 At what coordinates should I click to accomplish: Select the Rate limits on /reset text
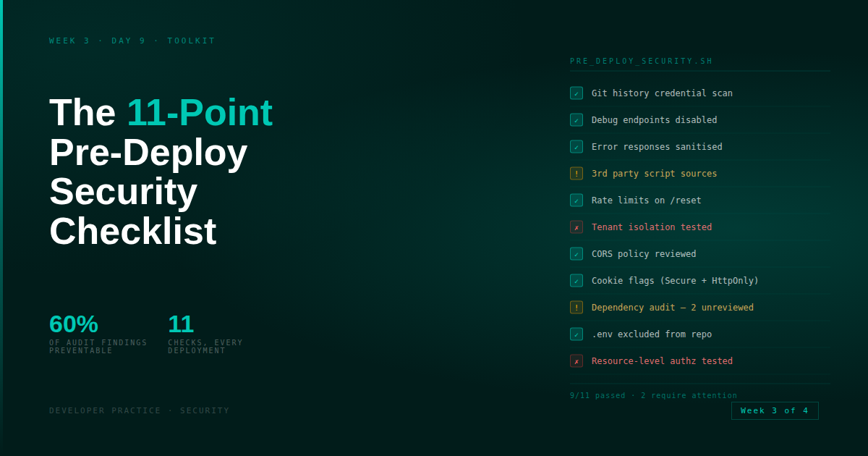[646, 200]
